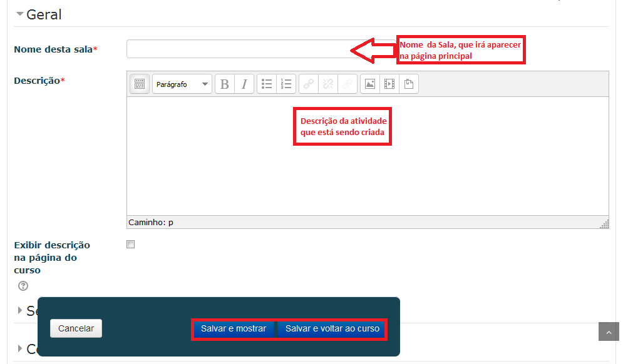Open help icon for display description
The image size is (623, 364).
pyautogui.click(x=23, y=286)
